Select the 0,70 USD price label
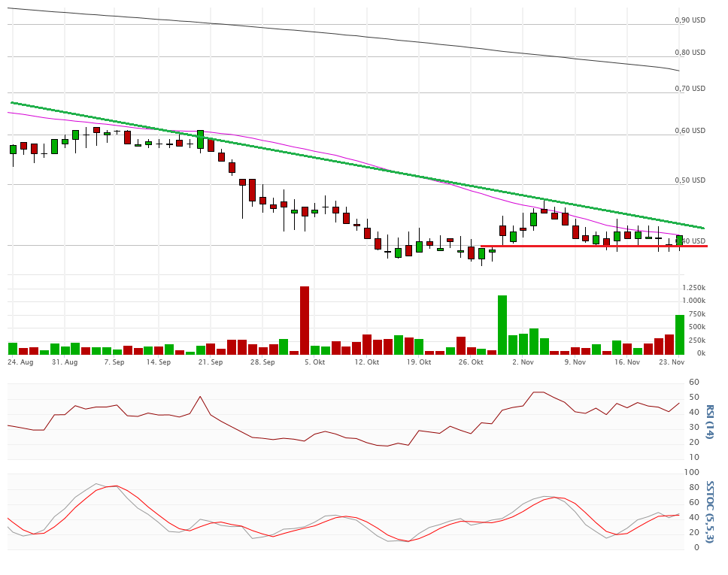Screen dimensions: 728x575 (690, 89)
